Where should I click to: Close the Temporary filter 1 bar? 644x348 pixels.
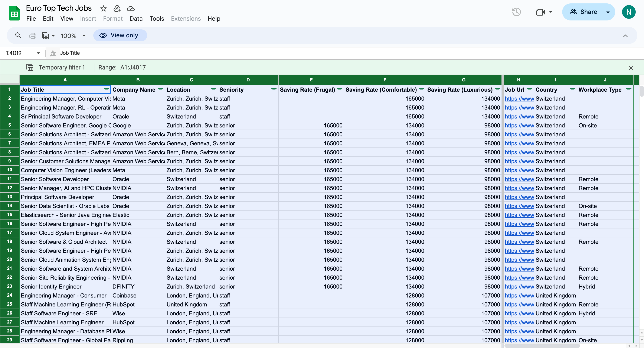point(631,68)
